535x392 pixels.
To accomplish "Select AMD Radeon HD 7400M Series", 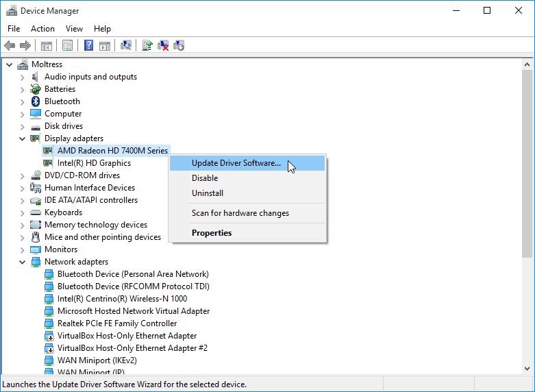I will pyautogui.click(x=112, y=151).
